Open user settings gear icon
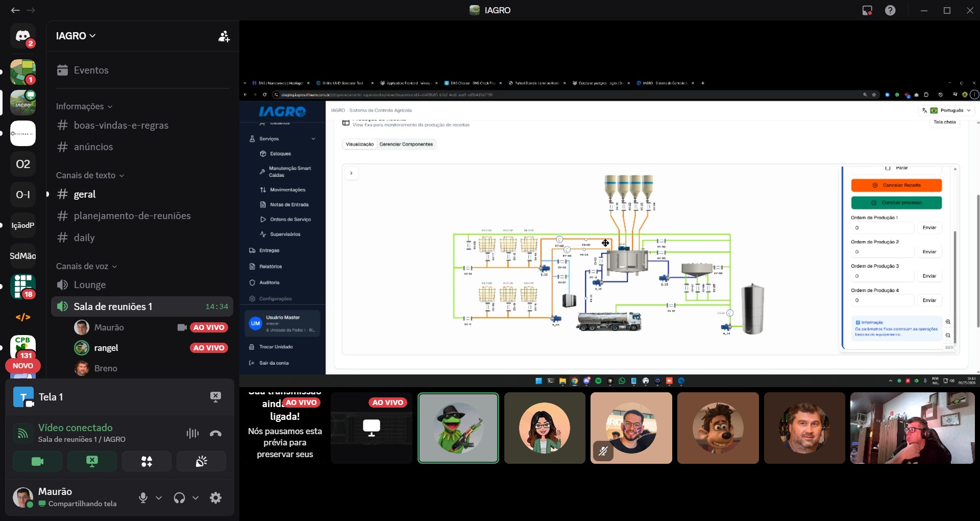Image resolution: width=980 pixels, height=521 pixels. tap(216, 498)
